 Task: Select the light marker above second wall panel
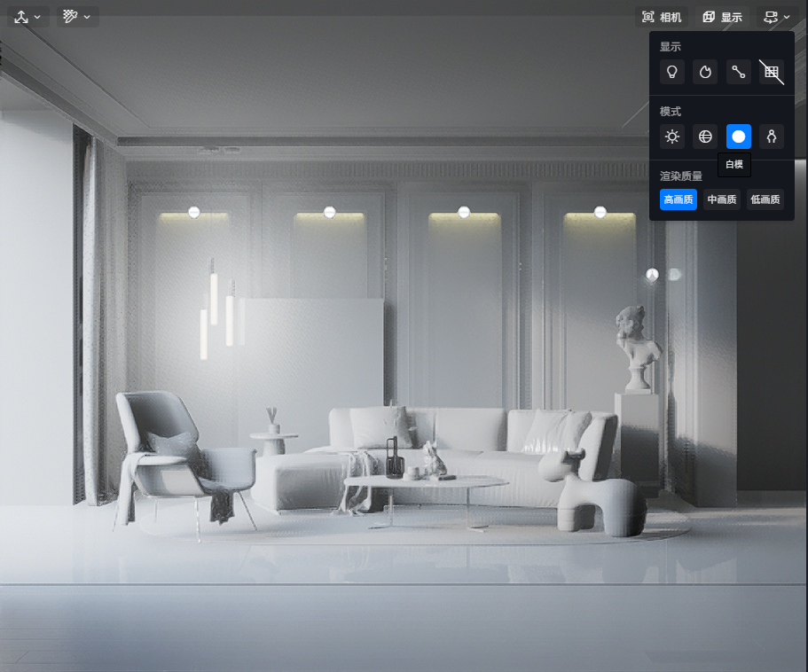330,212
